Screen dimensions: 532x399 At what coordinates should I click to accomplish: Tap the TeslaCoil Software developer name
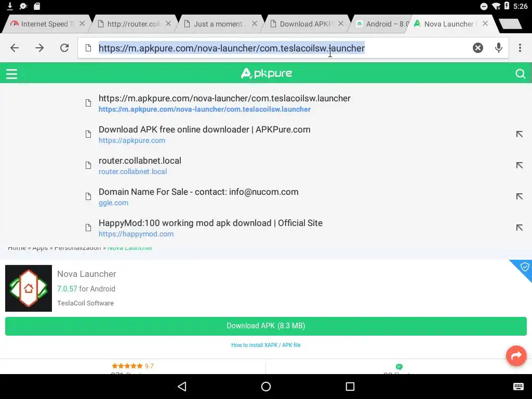(x=86, y=303)
